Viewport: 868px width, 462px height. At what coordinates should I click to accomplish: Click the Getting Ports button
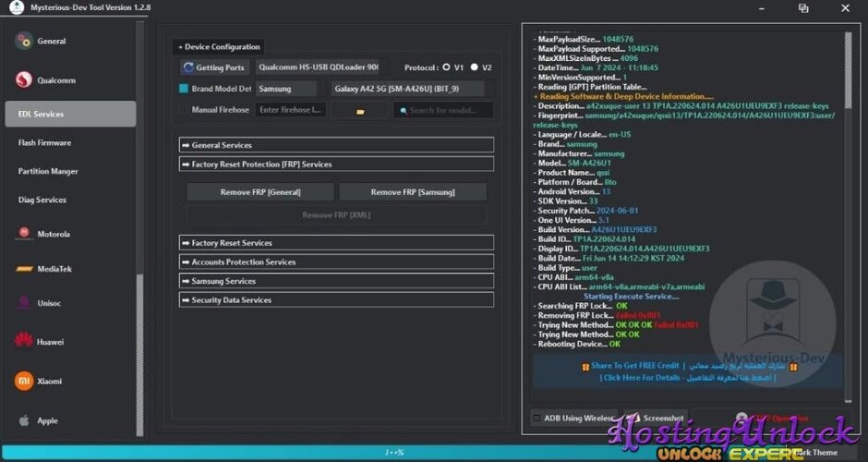click(215, 67)
